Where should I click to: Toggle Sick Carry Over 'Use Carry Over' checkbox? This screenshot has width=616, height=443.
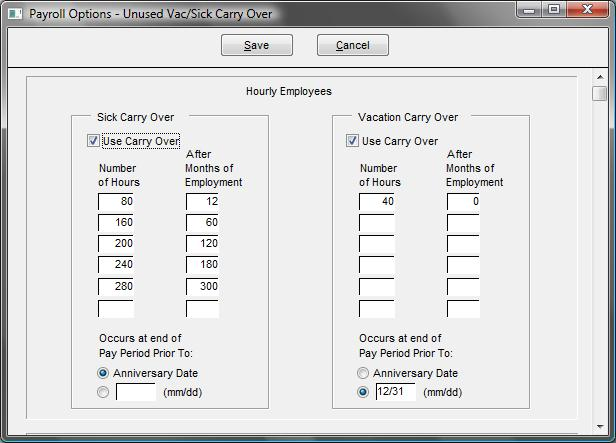coord(93,141)
